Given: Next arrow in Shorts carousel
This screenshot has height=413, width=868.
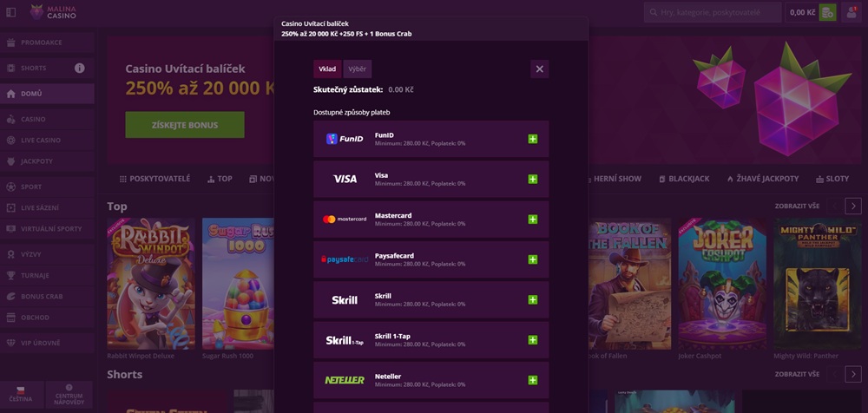Looking at the screenshot, I should [853, 374].
